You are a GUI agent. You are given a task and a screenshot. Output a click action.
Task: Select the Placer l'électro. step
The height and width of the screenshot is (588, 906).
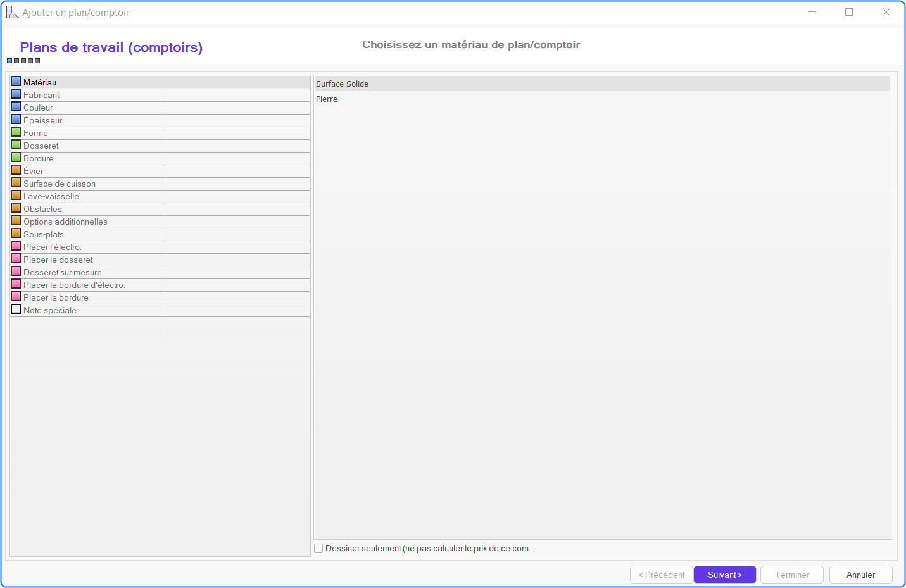[160, 247]
